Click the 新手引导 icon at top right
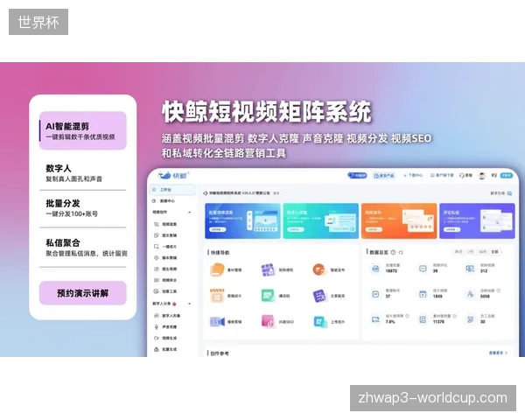This screenshot has width=525, height=420. [x=509, y=193]
